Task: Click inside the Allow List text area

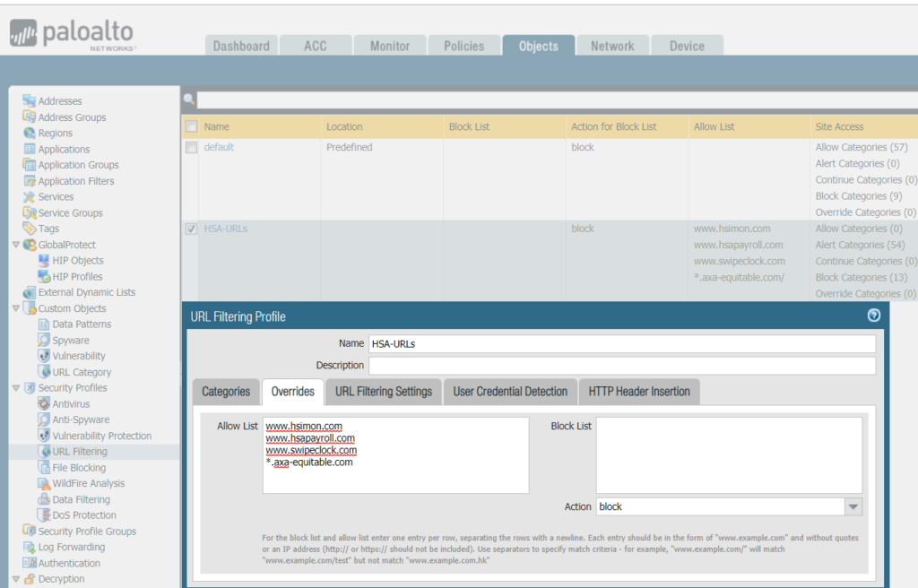Action: [x=395, y=455]
